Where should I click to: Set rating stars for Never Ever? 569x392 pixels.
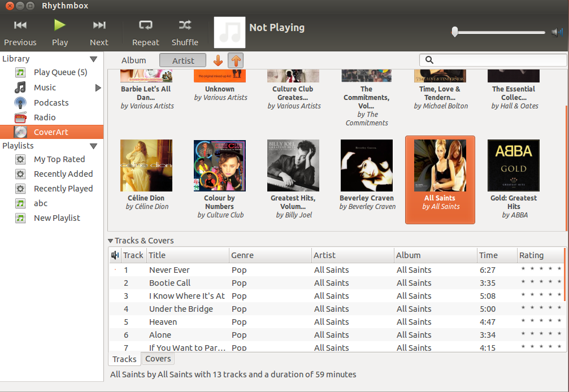(x=541, y=269)
